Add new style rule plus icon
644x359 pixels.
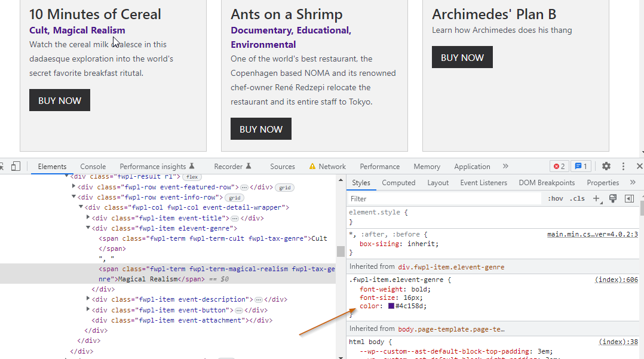[x=596, y=199]
